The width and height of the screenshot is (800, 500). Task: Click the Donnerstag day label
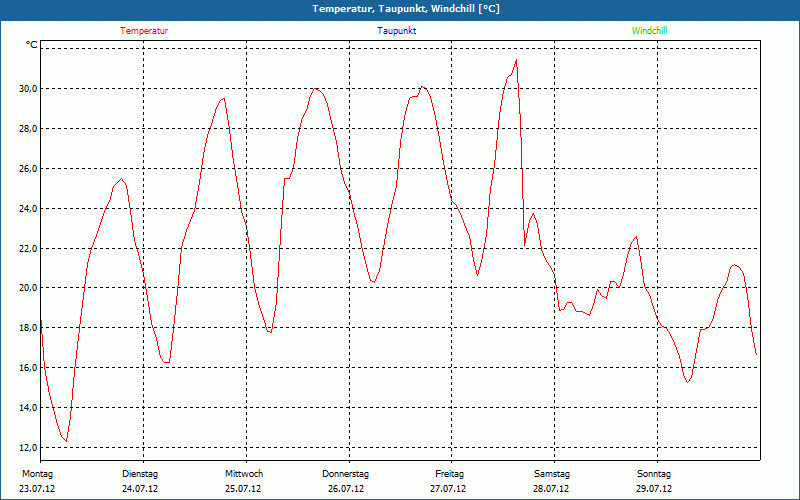[x=345, y=474]
